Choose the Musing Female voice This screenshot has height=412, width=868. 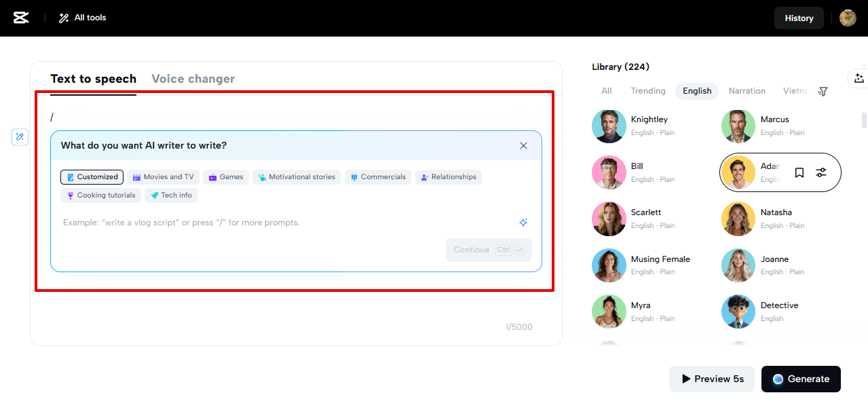649,265
